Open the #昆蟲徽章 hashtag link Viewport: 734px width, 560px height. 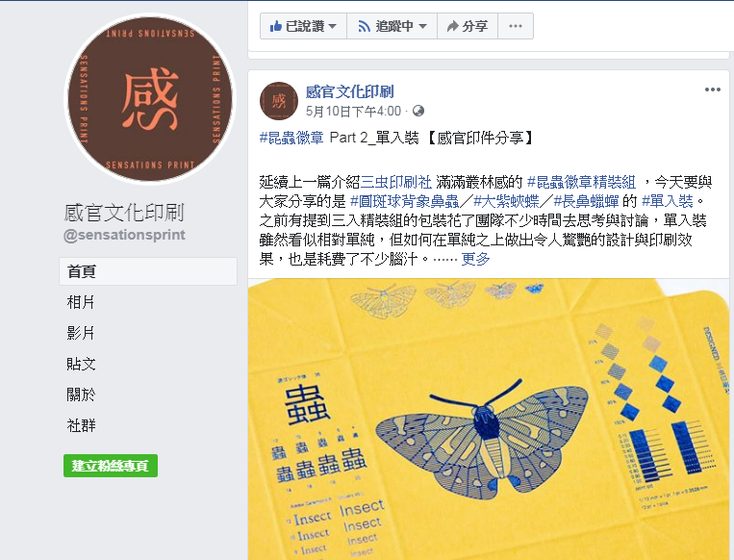[291, 138]
